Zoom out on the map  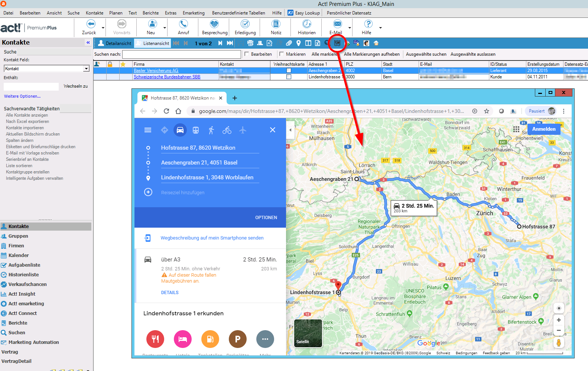tap(559, 330)
